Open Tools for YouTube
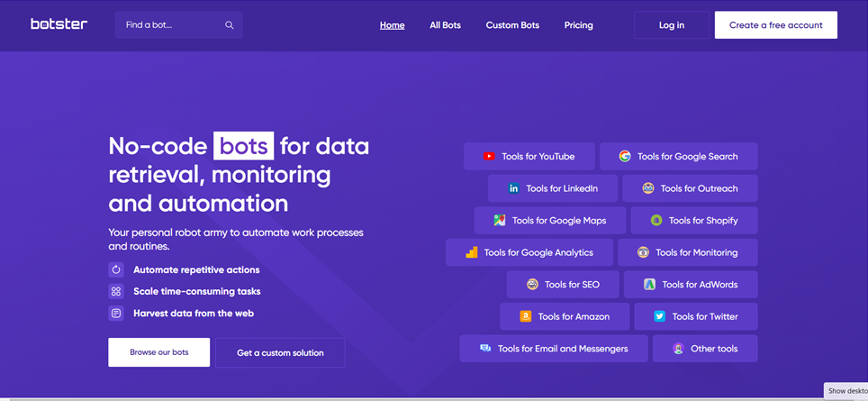This screenshot has height=401, width=868. tap(529, 156)
